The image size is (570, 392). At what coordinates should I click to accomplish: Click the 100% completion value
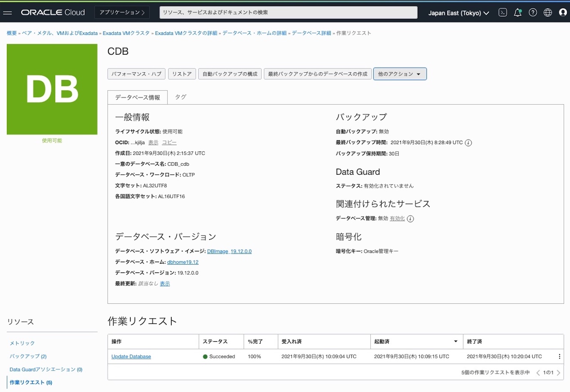254,357
